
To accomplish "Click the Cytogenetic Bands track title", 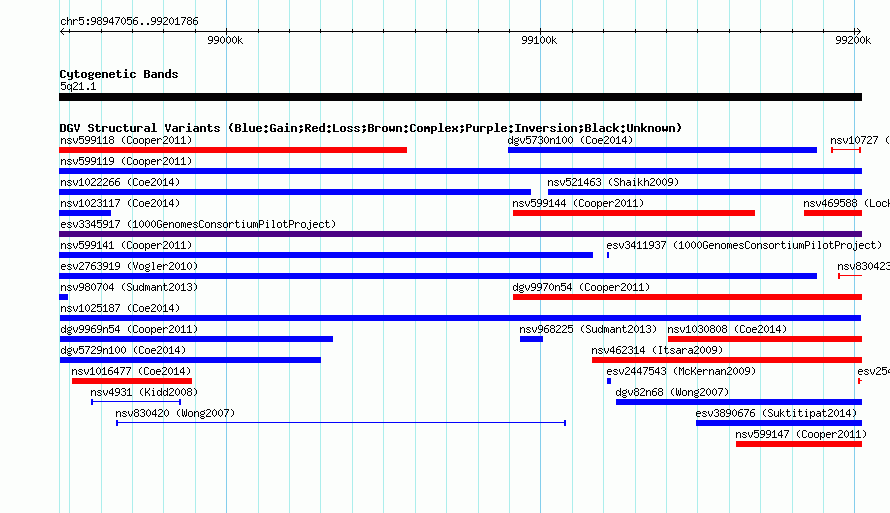I will [119, 74].
